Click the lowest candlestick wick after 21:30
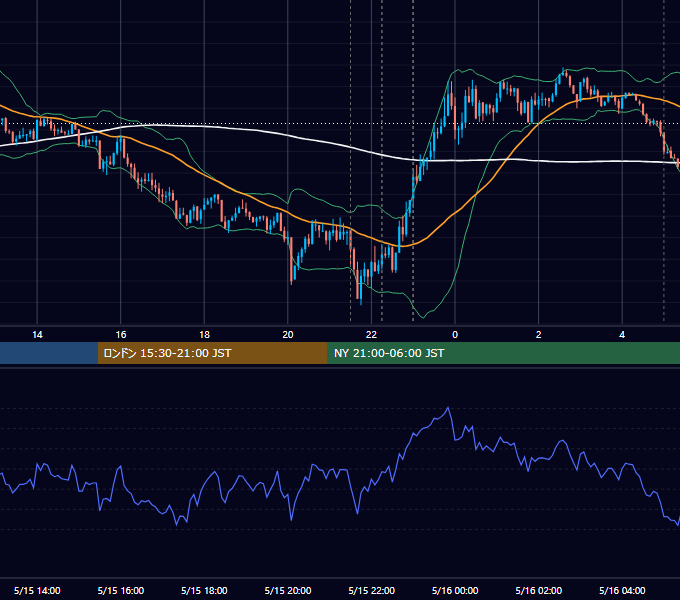The height and width of the screenshot is (600, 680). click(x=361, y=303)
